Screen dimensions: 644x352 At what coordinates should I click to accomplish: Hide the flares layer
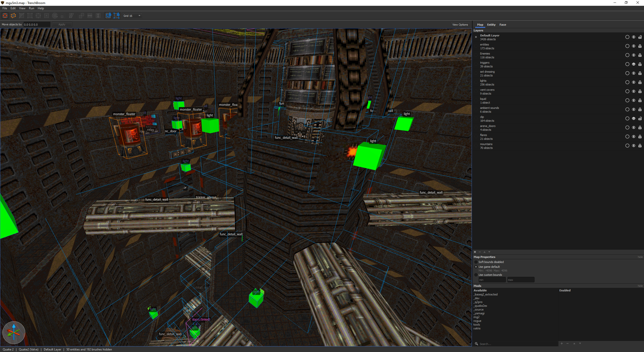point(634,137)
